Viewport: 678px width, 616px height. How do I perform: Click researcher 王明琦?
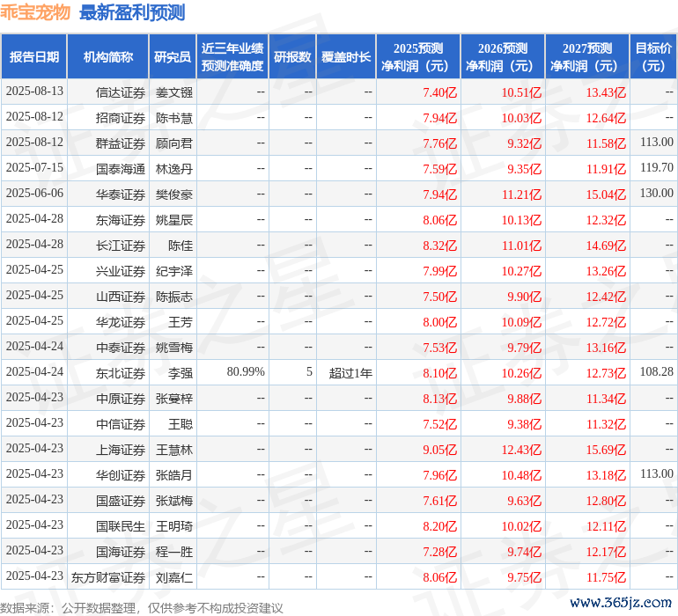point(174,526)
